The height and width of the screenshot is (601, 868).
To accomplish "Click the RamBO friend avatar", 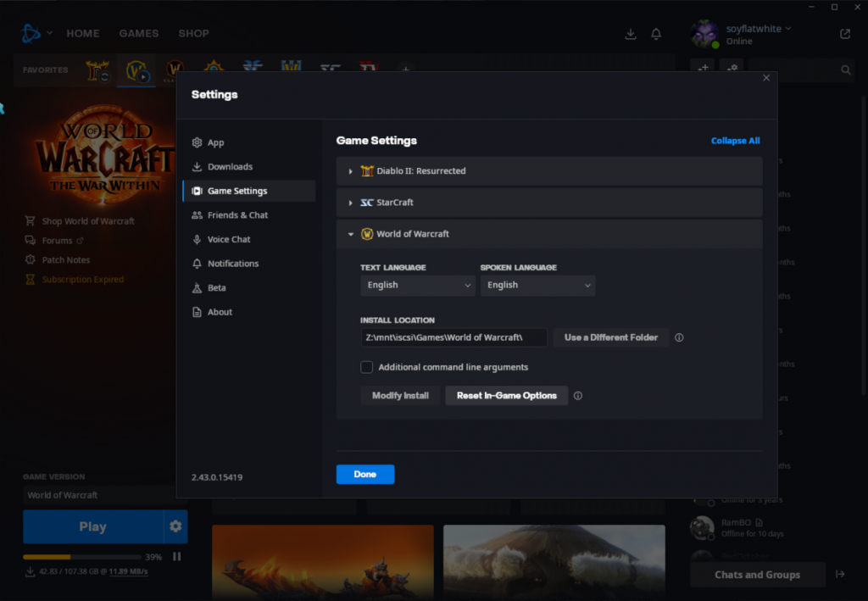I will (x=702, y=527).
